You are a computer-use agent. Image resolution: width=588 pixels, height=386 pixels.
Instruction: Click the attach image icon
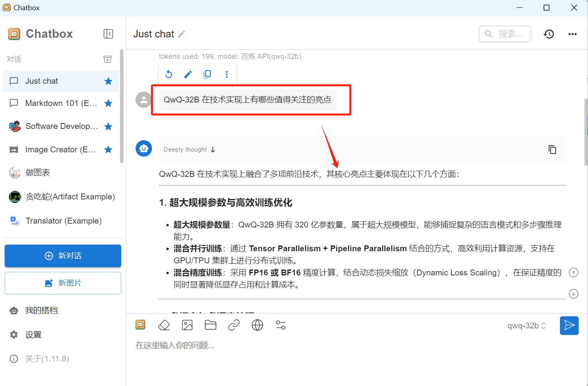(x=187, y=325)
